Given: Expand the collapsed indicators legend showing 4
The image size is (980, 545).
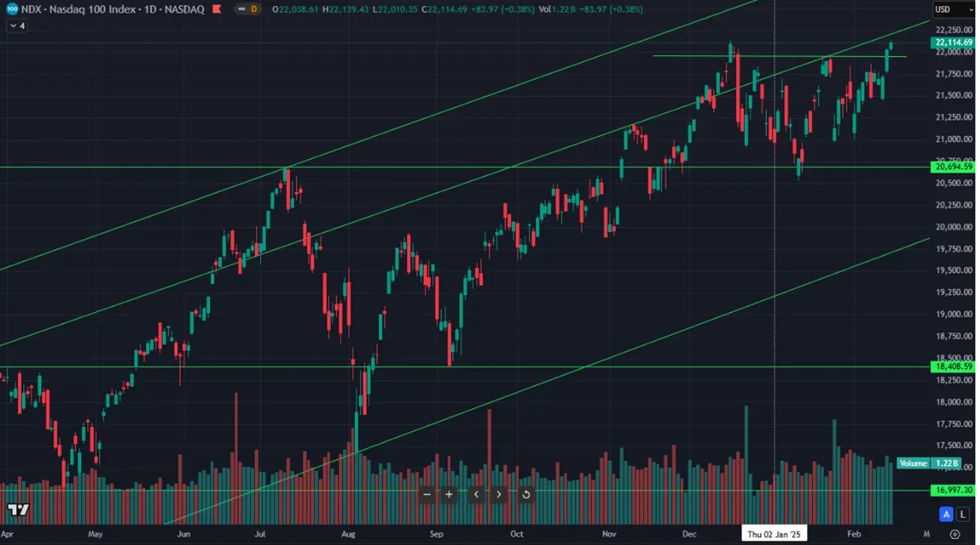Looking at the screenshot, I should point(16,25).
